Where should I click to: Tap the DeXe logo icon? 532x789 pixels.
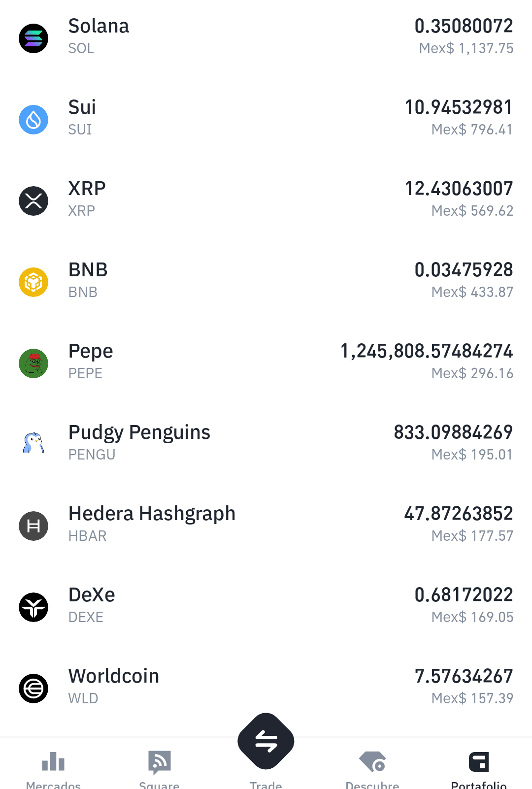(x=33, y=607)
